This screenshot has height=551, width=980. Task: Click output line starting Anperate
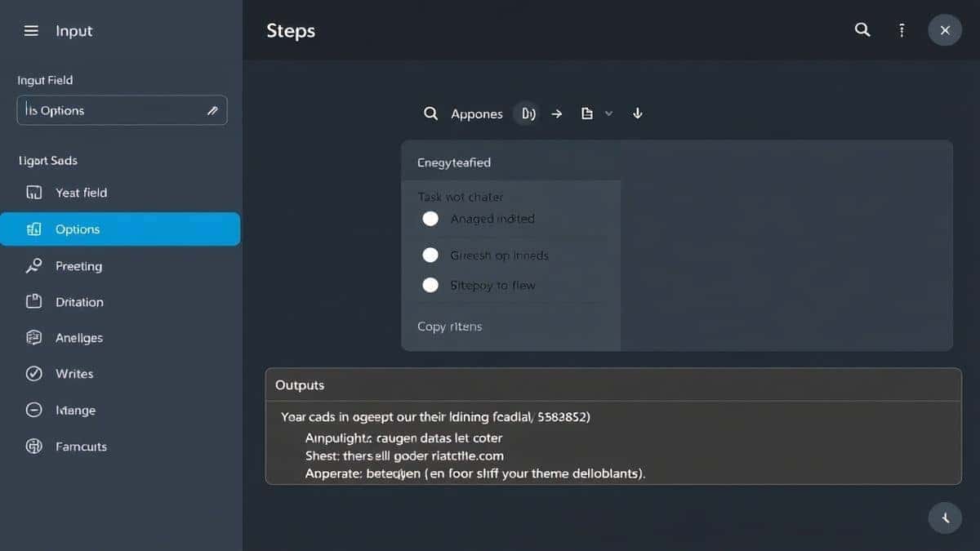coord(475,473)
